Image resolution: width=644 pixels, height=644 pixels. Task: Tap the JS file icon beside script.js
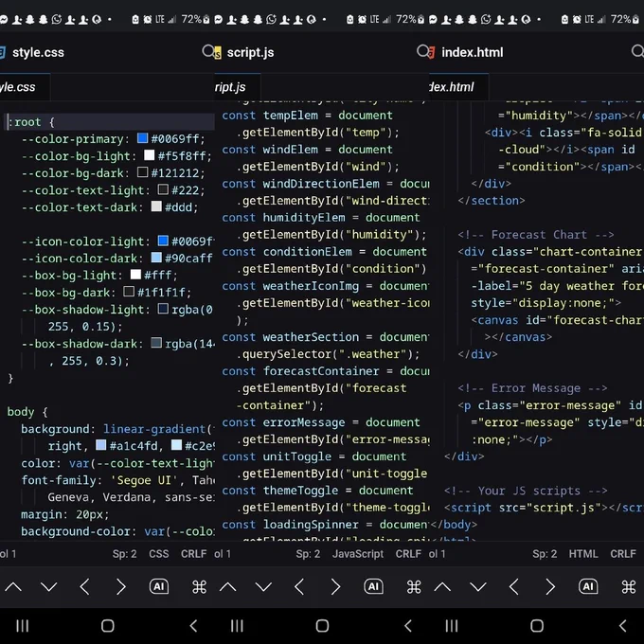point(218,53)
